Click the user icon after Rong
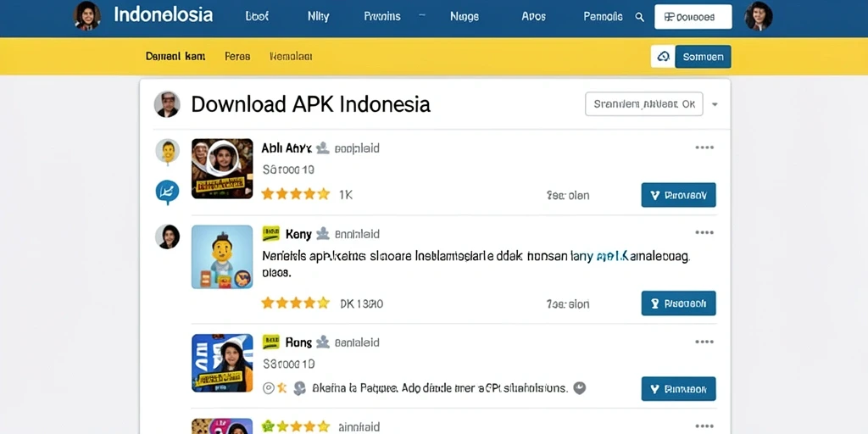The width and height of the screenshot is (868, 434). pos(323,342)
